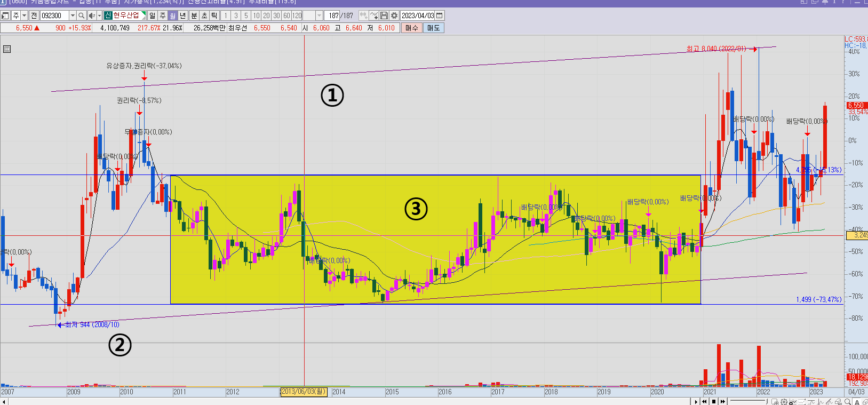The width and height of the screenshot is (868, 405).
Task: Click the 최고 8,040 (2022/01) label
Action: 716,49
